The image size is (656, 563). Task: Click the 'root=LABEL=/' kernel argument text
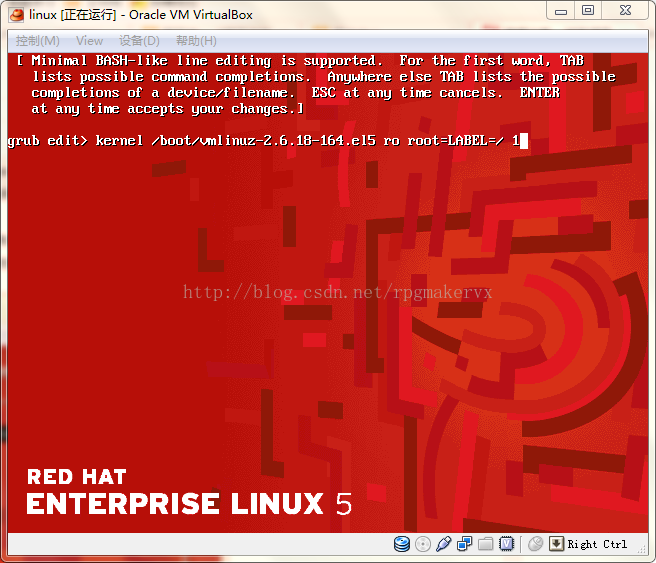455,141
